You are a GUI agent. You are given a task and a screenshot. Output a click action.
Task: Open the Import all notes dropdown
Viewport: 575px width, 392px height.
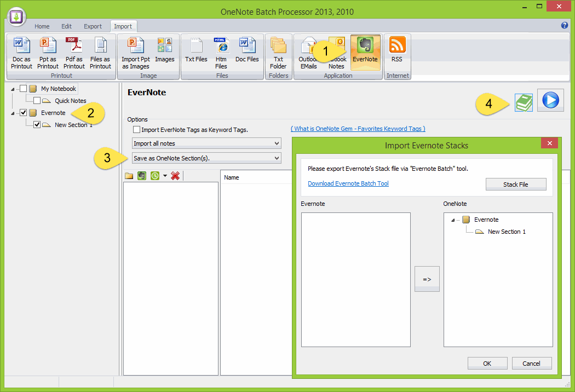coord(206,143)
